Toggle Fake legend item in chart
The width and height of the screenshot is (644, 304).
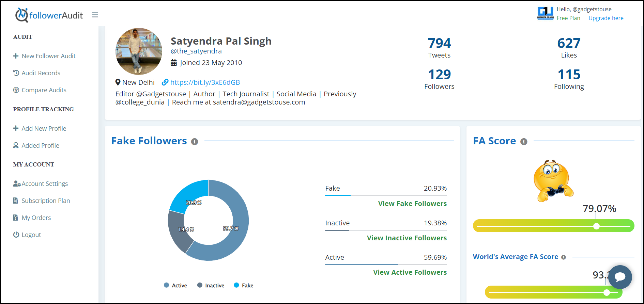pos(244,285)
